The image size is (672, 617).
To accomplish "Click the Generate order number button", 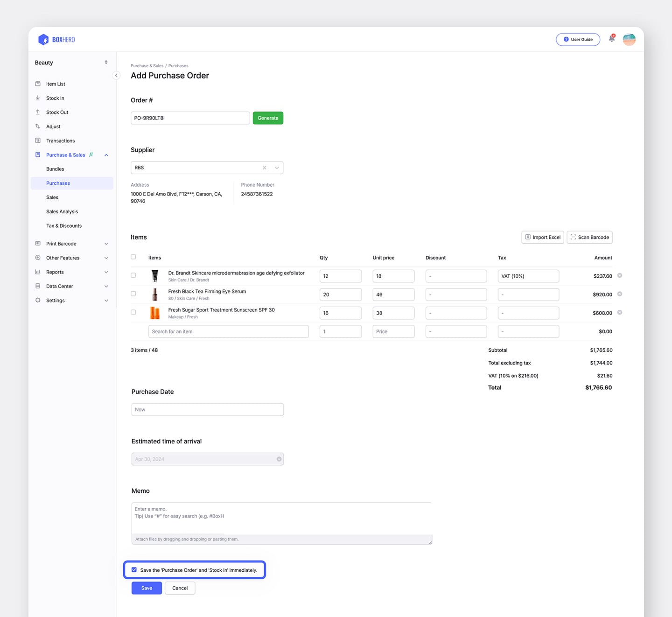I will 267,118.
